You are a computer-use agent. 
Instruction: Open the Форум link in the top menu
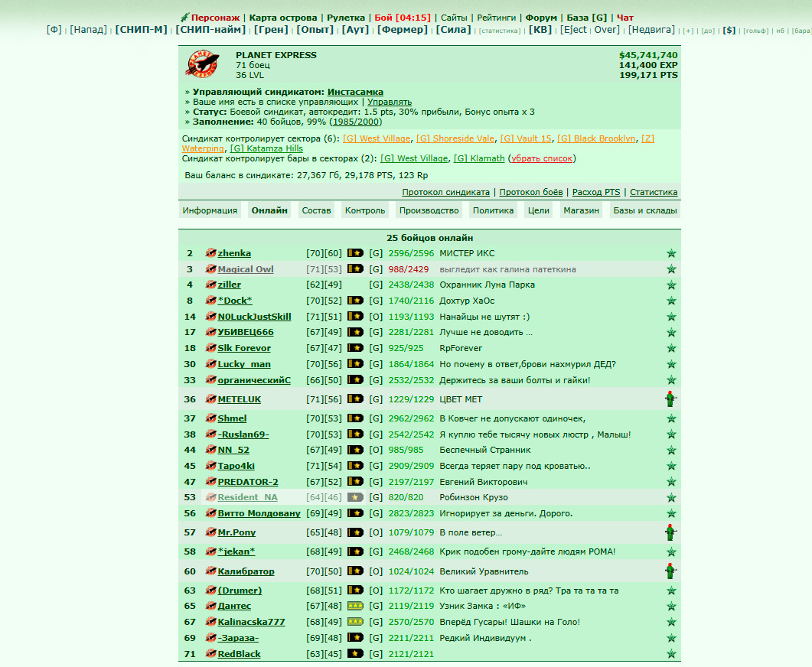(541, 18)
